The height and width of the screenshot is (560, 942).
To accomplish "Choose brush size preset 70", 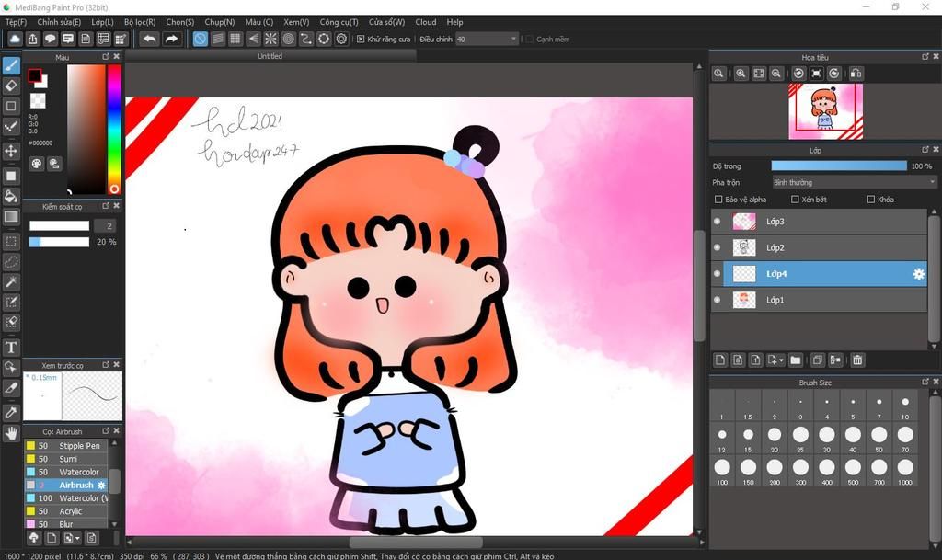I will 905,439.
